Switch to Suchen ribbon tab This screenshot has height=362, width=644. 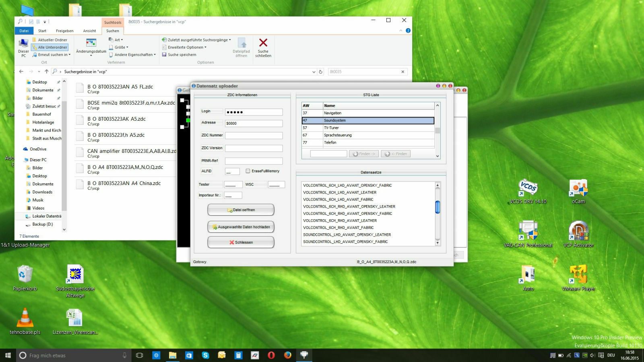click(113, 31)
